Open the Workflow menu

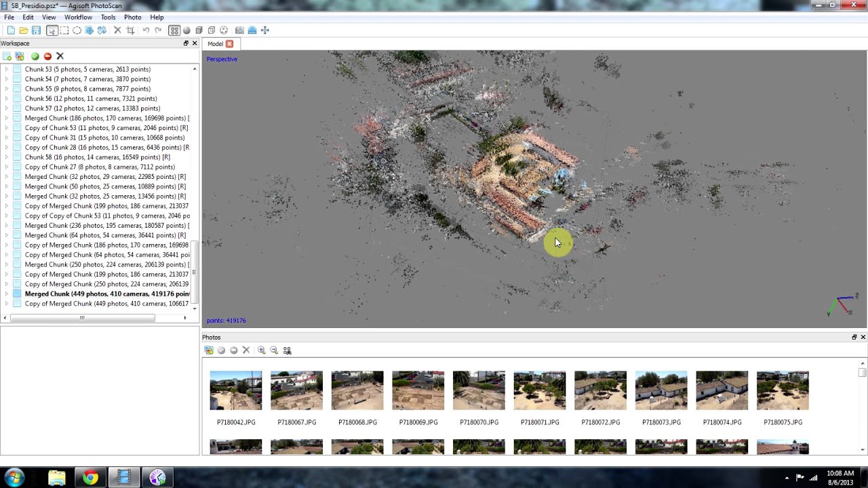pos(78,17)
